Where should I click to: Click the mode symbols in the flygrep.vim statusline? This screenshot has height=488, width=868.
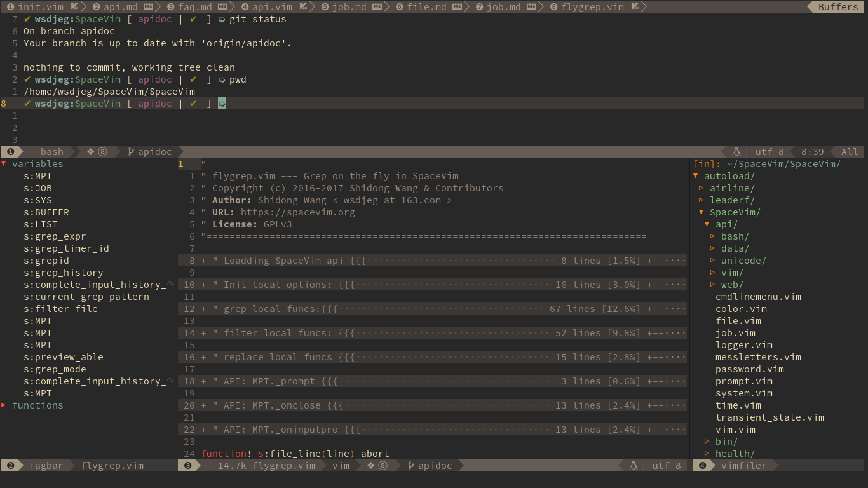click(x=377, y=466)
